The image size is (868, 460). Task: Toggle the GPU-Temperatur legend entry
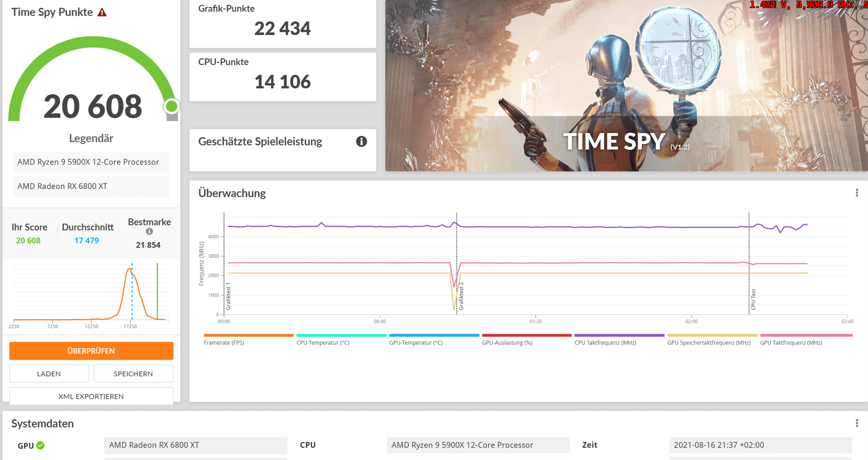coord(416,343)
